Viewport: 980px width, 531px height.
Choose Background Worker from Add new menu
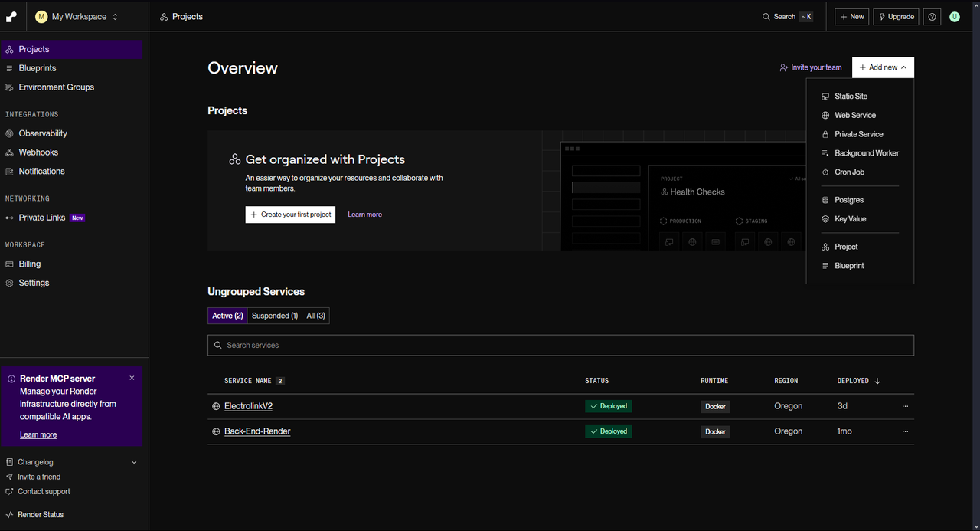pos(860,153)
